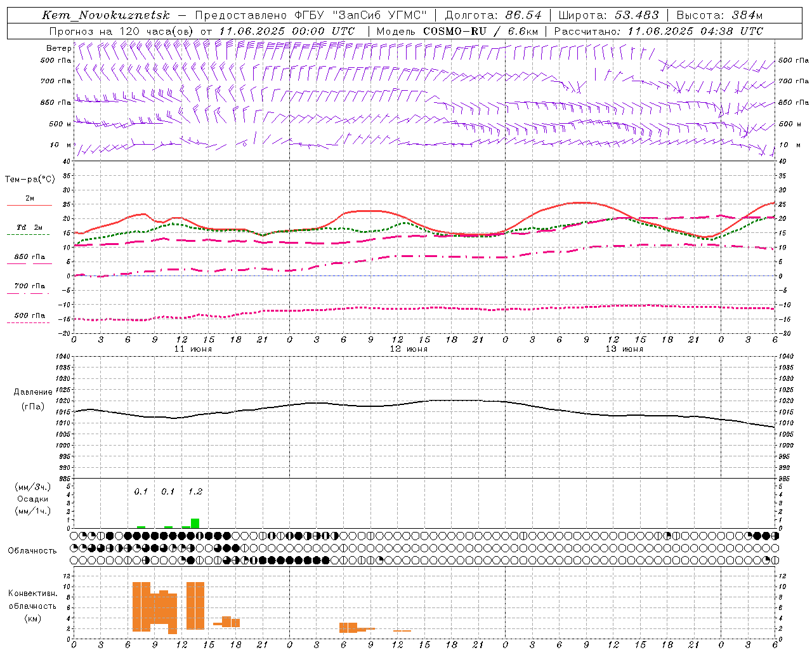Click the 500 гПа temperature legend entry
The width and height of the screenshot is (812, 650).
click(x=30, y=315)
